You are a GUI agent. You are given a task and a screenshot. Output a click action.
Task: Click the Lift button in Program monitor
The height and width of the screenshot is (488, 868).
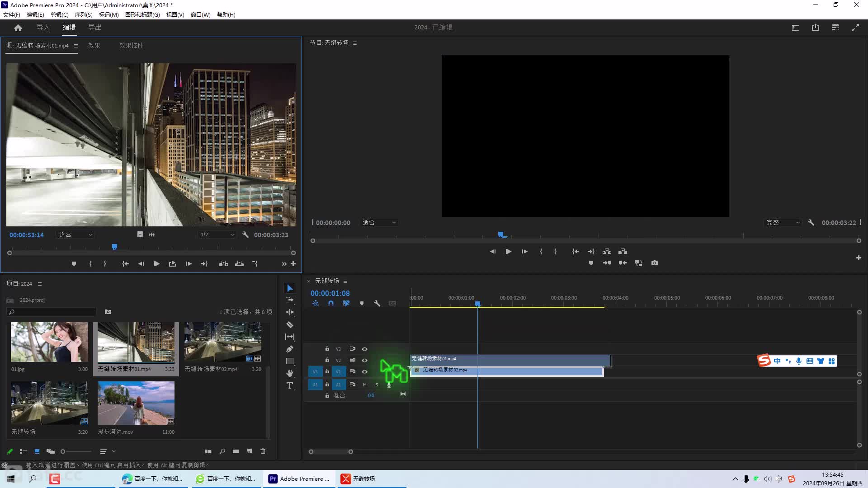click(607, 251)
